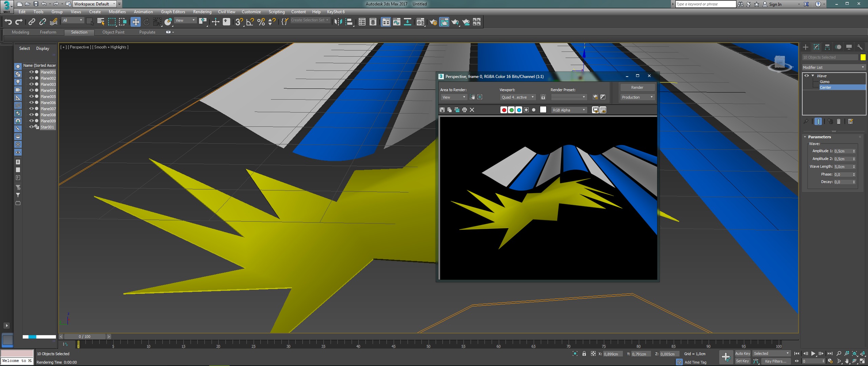The width and height of the screenshot is (868, 366).
Task: Hide Plane005 with its eye icon
Action: coord(31,97)
